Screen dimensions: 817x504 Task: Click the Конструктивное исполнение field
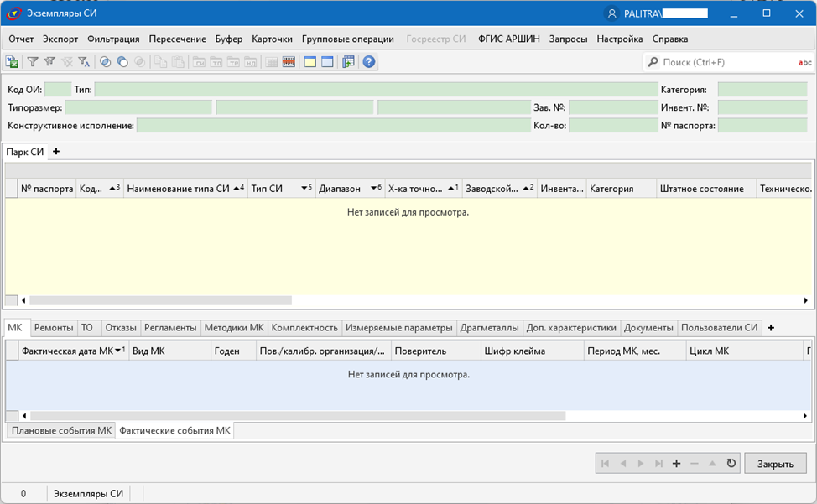tap(334, 126)
